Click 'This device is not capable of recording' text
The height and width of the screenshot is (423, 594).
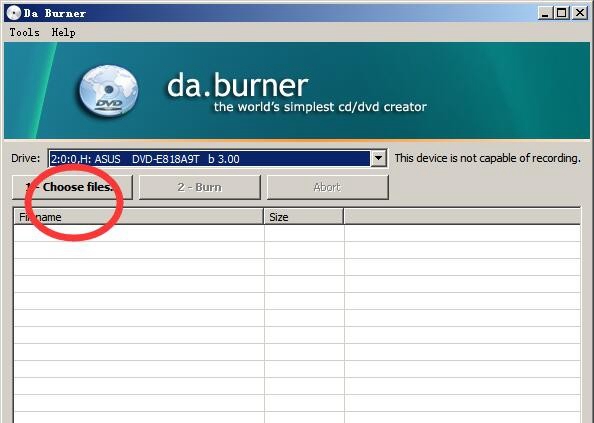click(488, 158)
